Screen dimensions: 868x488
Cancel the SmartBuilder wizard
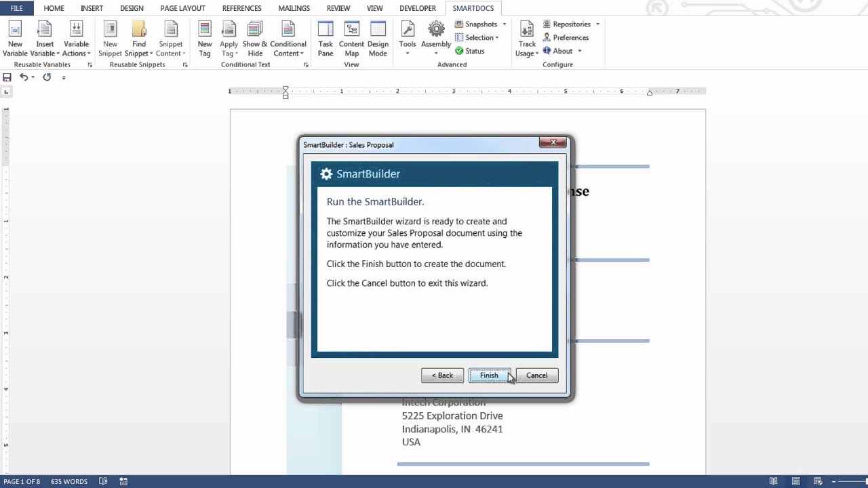point(536,375)
